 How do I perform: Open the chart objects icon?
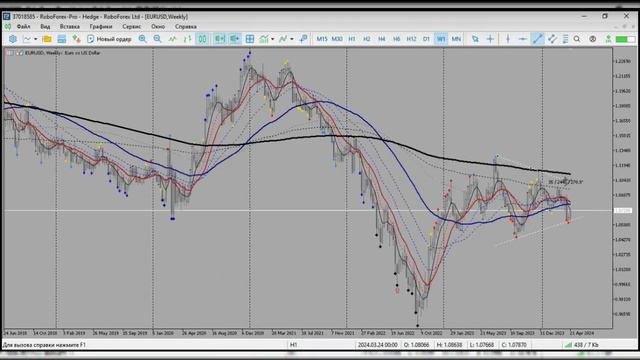pos(283,39)
